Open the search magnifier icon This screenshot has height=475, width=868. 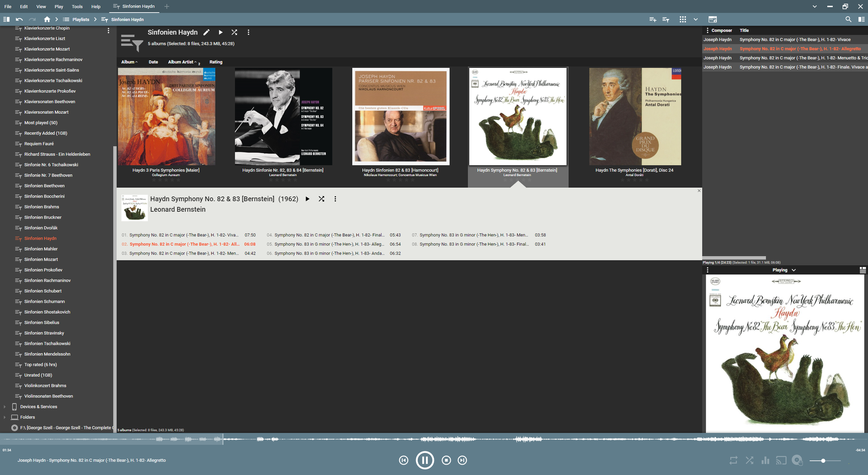[x=848, y=19]
